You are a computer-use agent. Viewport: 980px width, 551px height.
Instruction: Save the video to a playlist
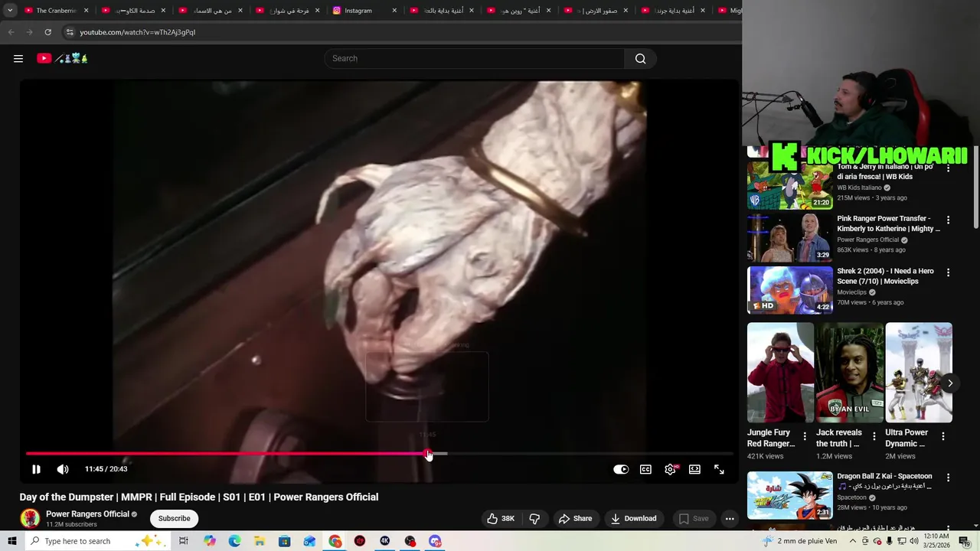tap(694, 518)
